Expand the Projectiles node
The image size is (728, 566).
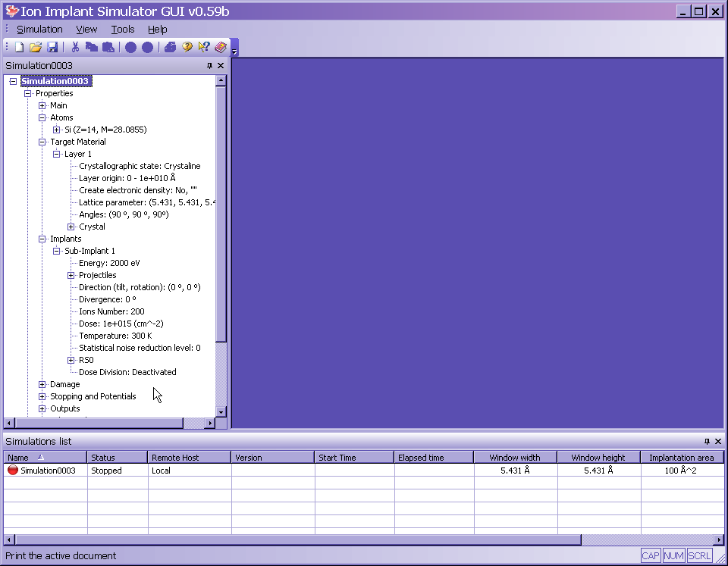click(x=71, y=275)
